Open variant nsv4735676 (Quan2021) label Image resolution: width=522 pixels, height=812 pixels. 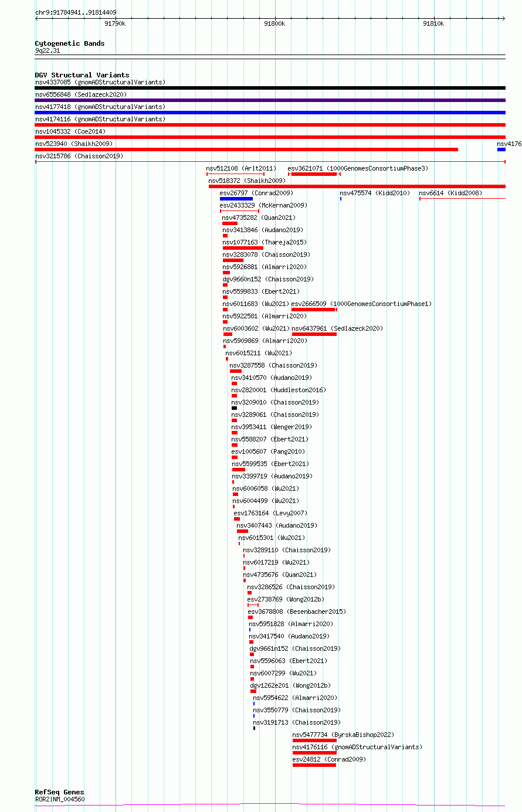point(280,575)
